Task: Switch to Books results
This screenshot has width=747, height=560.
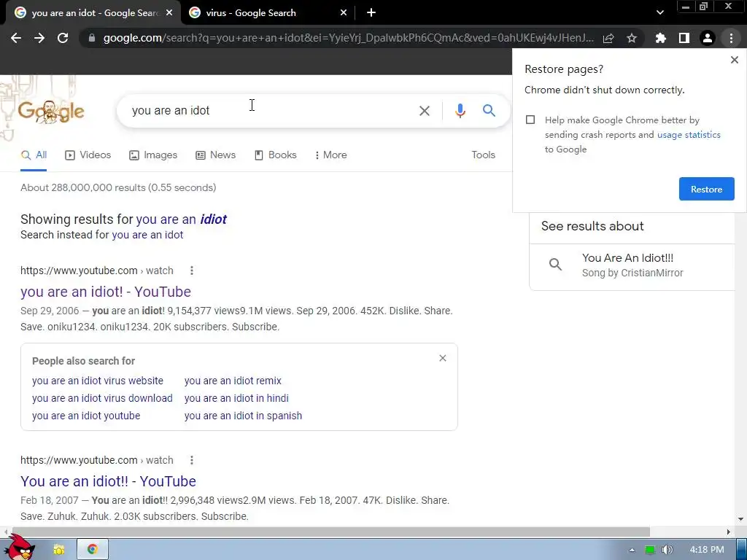Action: pyautogui.click(x=276, y=155)
